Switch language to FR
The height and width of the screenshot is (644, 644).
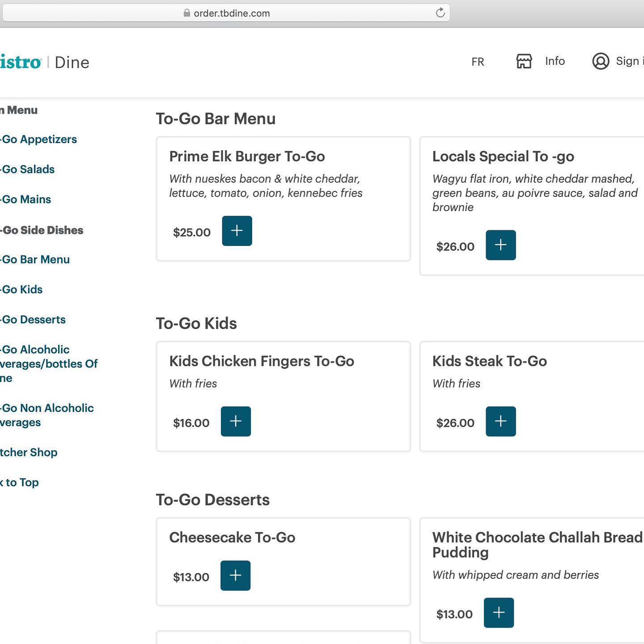coord(478,62)
